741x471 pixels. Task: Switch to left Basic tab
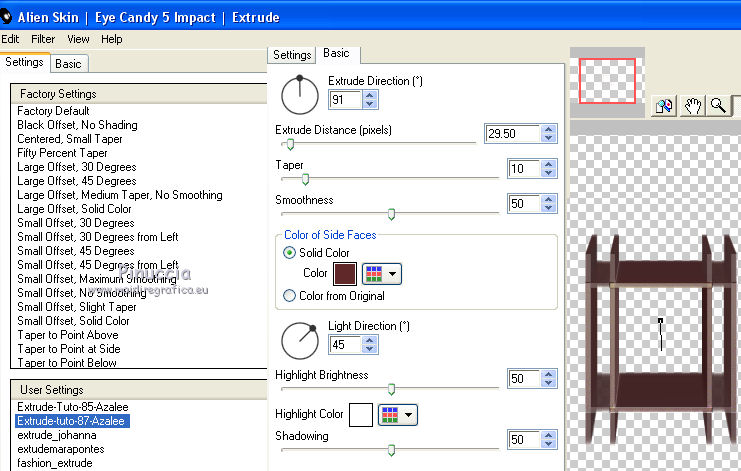click(x=68, y=64)
